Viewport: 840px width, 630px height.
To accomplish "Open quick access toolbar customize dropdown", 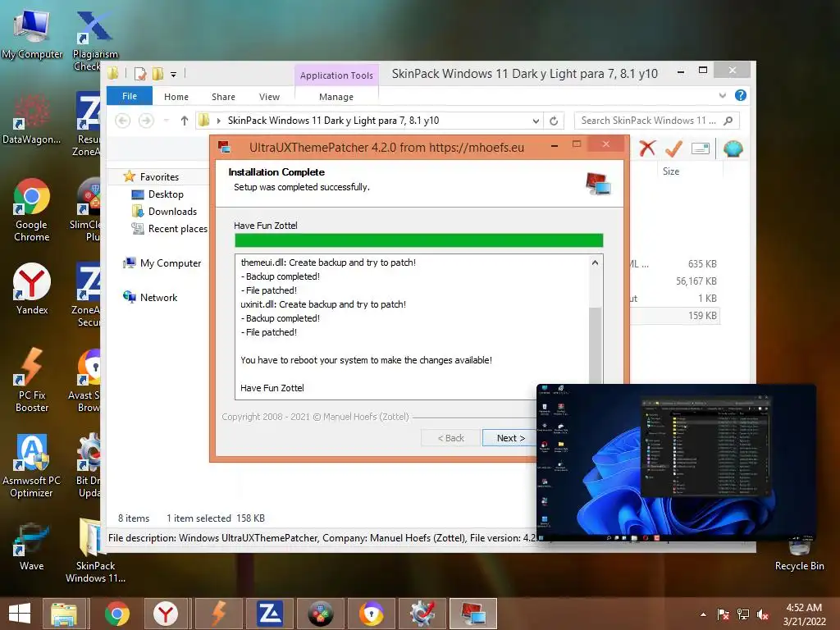I will point(174,75).
